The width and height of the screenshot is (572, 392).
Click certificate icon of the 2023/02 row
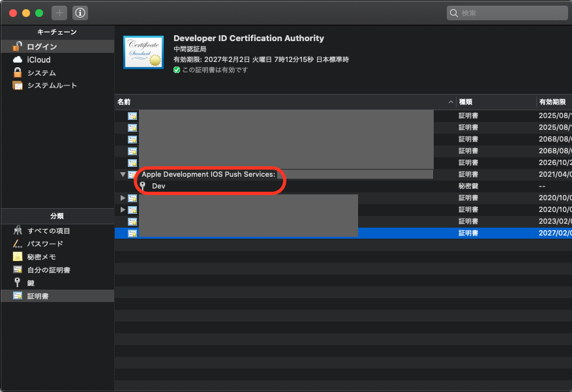tap(132, 221)
